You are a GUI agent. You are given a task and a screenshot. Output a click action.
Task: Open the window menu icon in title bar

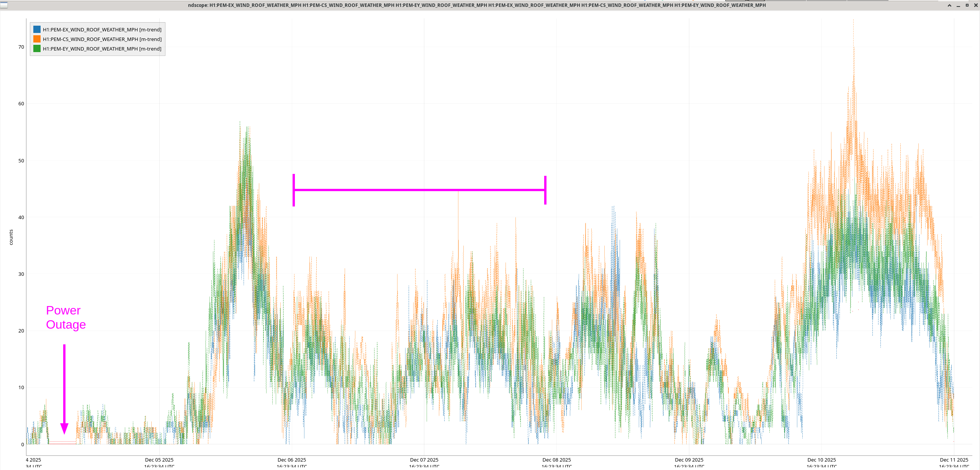[4, 5]
